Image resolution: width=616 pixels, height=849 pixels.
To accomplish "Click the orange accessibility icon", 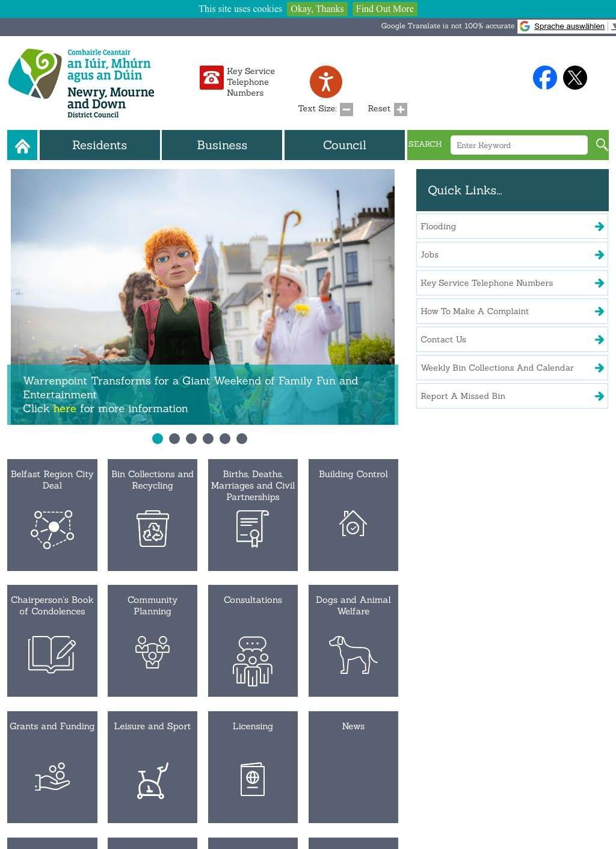I will click(x=325, y=82).
